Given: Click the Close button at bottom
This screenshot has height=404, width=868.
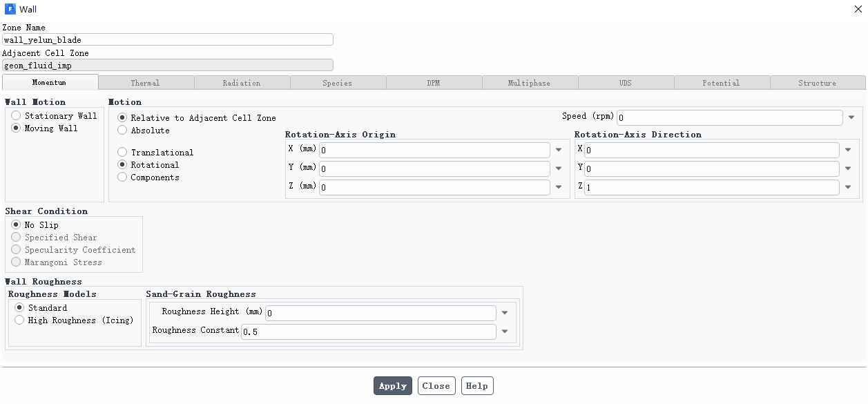Looking at the screenshot, I should (436, 386).
